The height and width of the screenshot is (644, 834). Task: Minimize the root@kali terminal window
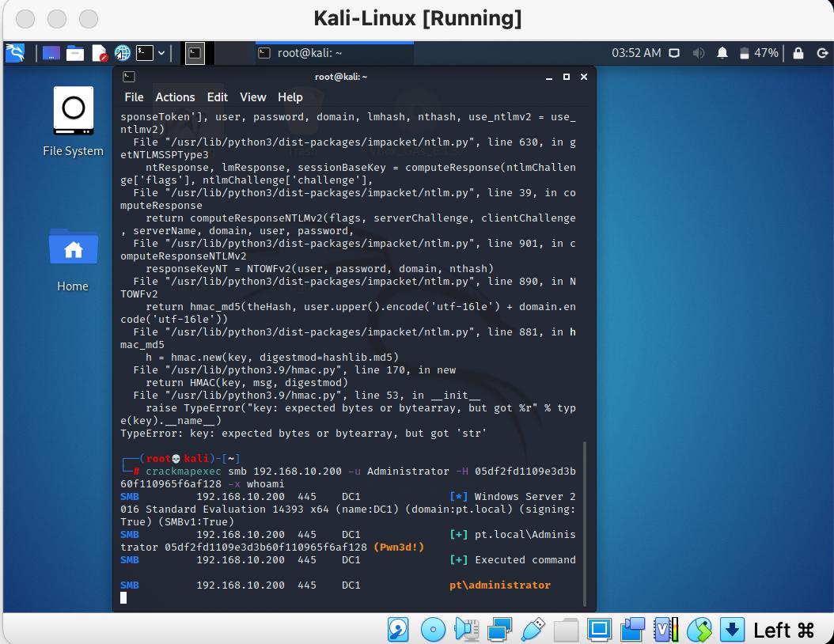549,78
